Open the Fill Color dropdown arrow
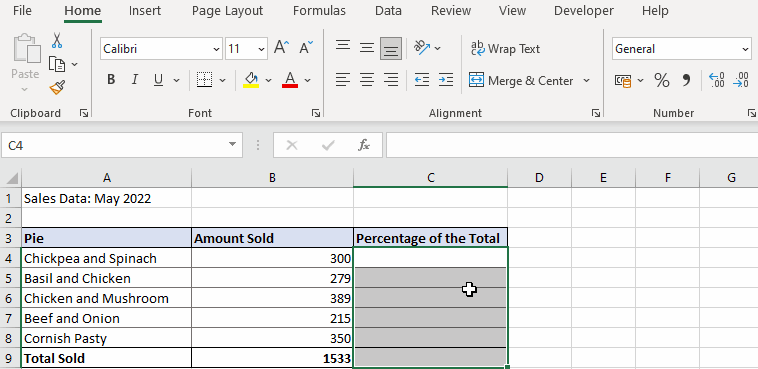Screen dimensions: 758x369 268,80
